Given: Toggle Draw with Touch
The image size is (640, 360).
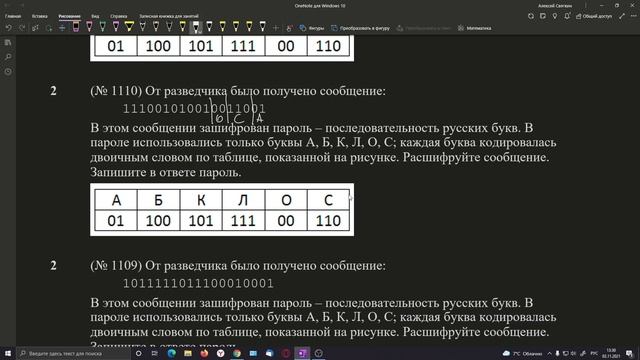Looking at the screenshot, I should point(289,28).
